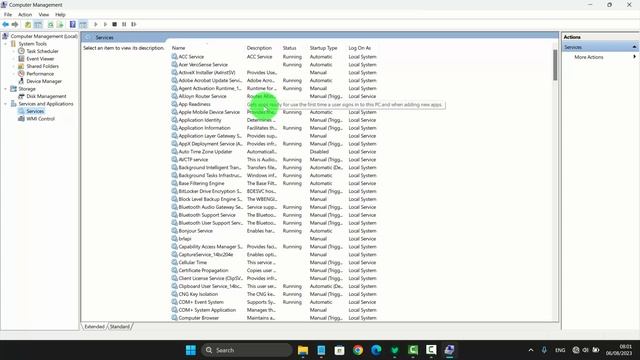Toggle the Show/Hide Action Pane icon
This screenshot has width=640, height=360.
pyautogui.click(x=83, y=24)
